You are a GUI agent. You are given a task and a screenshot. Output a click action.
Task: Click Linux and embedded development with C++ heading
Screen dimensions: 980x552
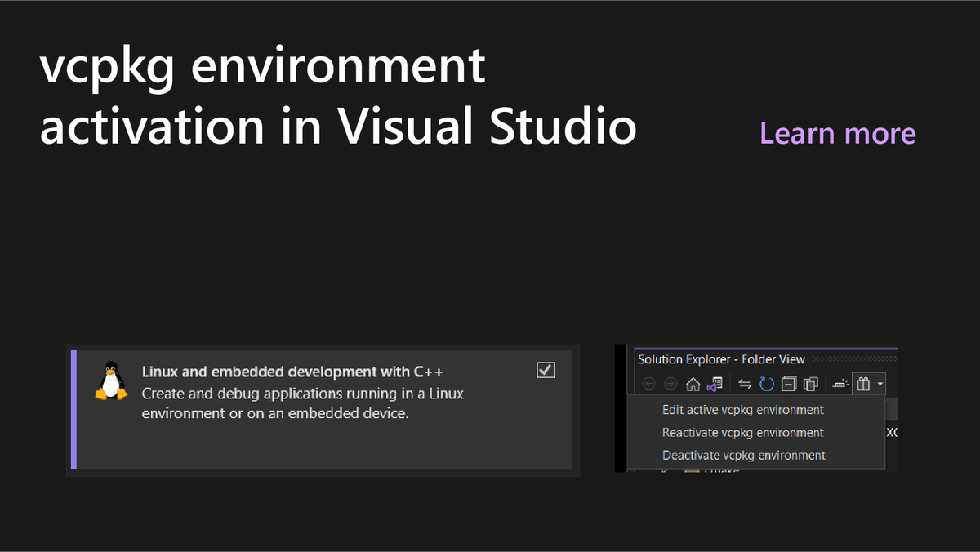click(x=292, y=372)
